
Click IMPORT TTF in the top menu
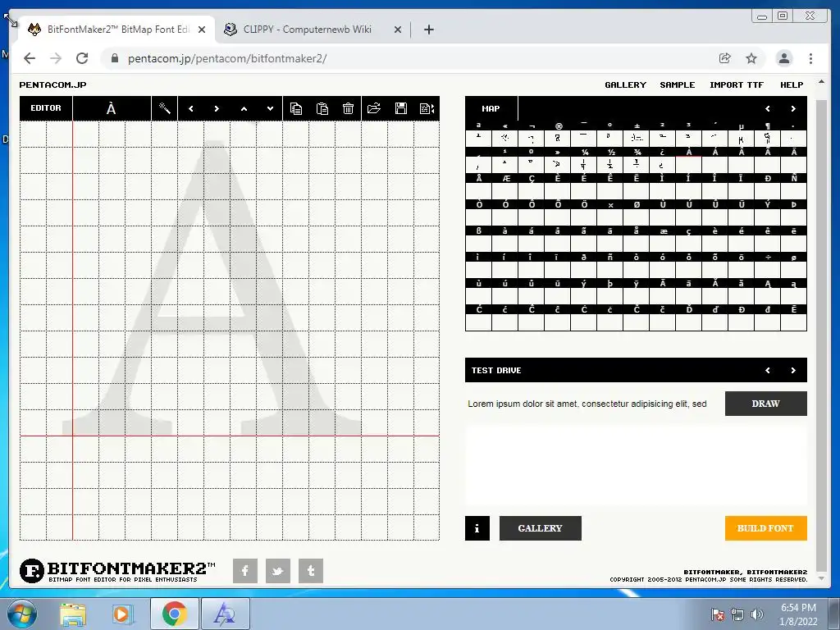point(737,84)
